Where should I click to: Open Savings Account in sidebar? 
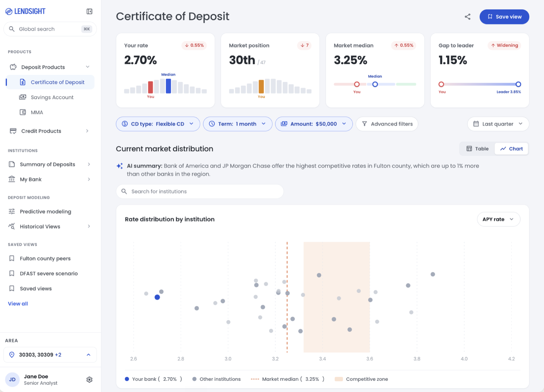tap(52, 97)
